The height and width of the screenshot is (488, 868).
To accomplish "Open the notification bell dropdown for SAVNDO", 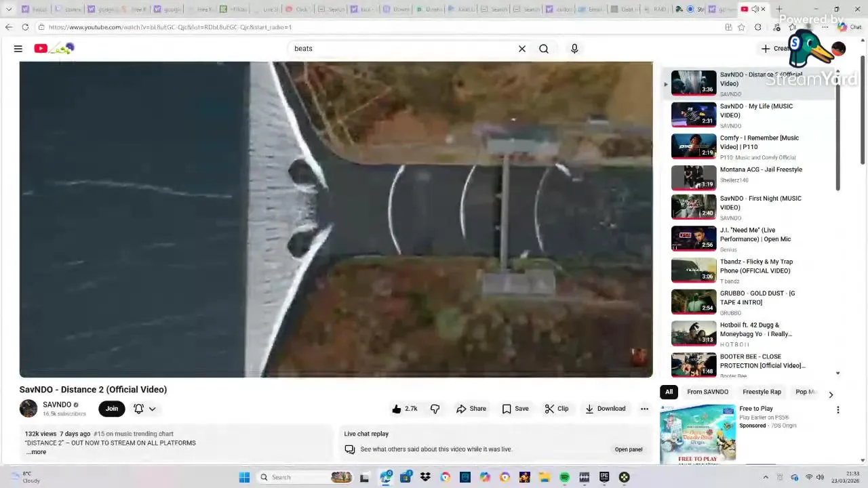I will 144,409.
